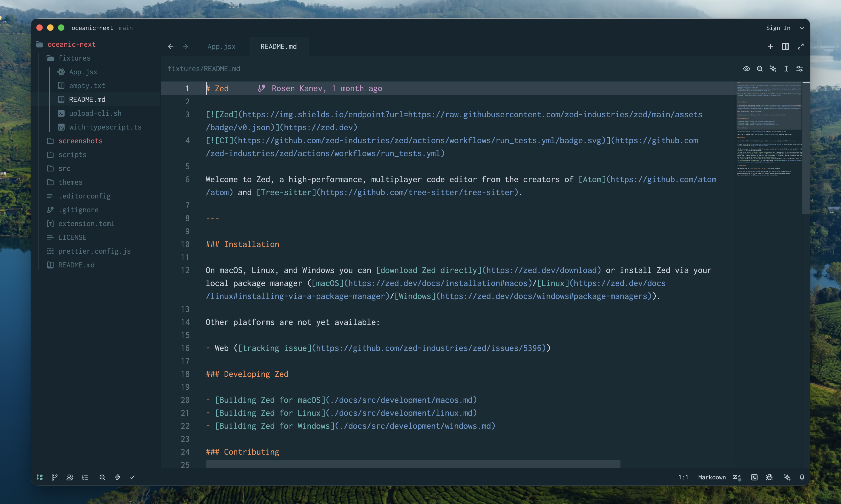Open the debugger bug icon in status bar

point(769,477)
